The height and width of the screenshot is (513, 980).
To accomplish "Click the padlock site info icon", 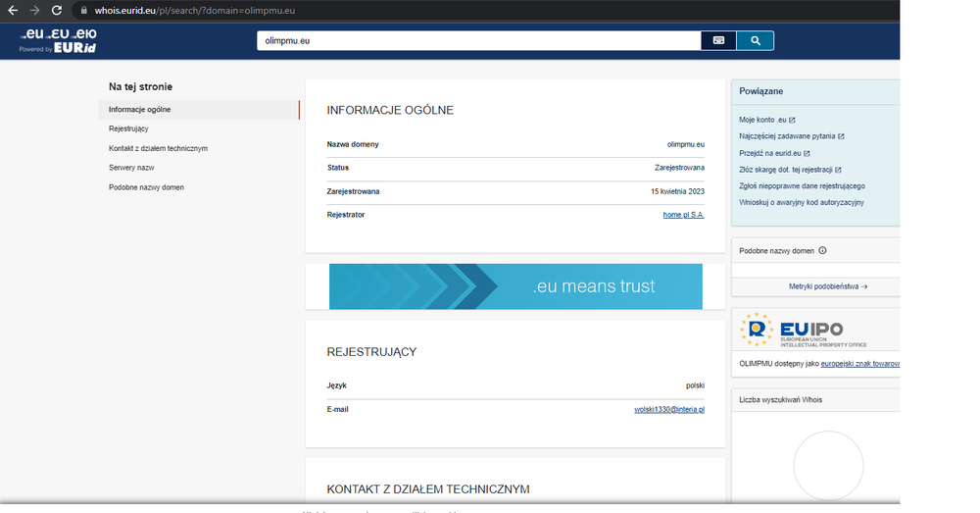I will coord(83,11).
